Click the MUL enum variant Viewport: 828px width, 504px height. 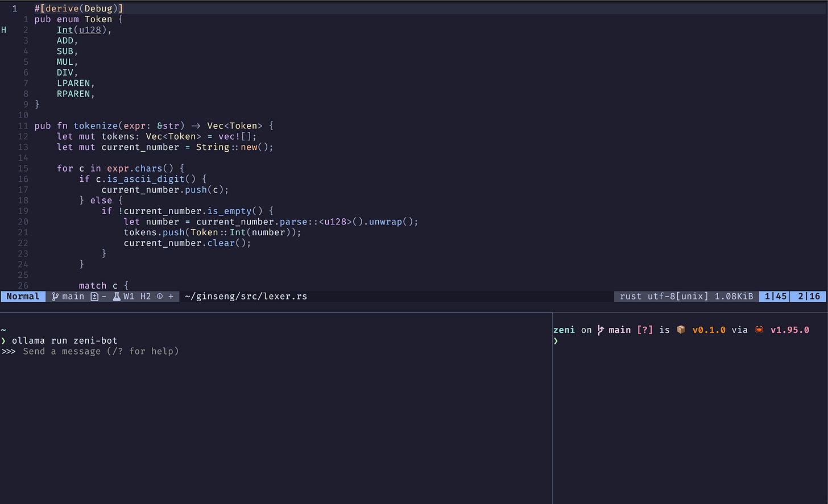65,62
